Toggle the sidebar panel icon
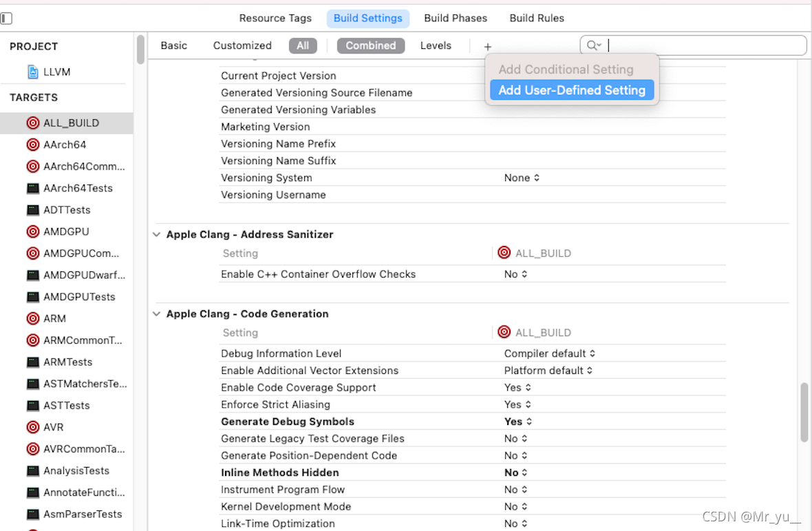Image resolution: width=812 pixels, height=531 pixels. click(x=6, y=18)
